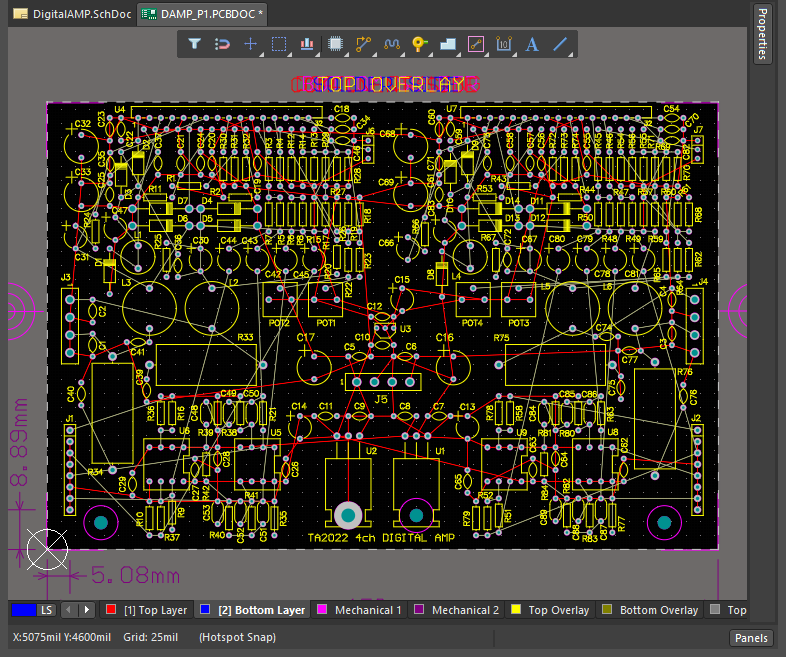This screenshot has width=786, height=657.
Task: Open the Panels button
Action: 751,638
